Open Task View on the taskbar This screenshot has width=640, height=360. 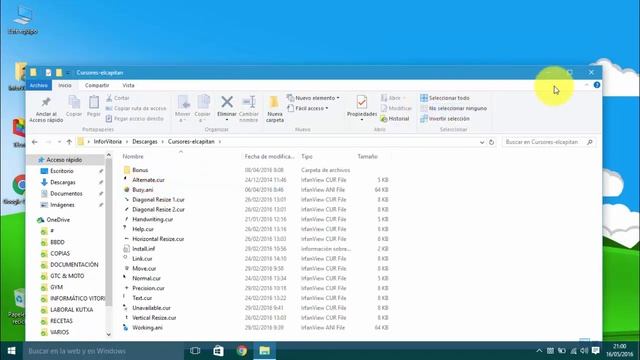(195, 351)
